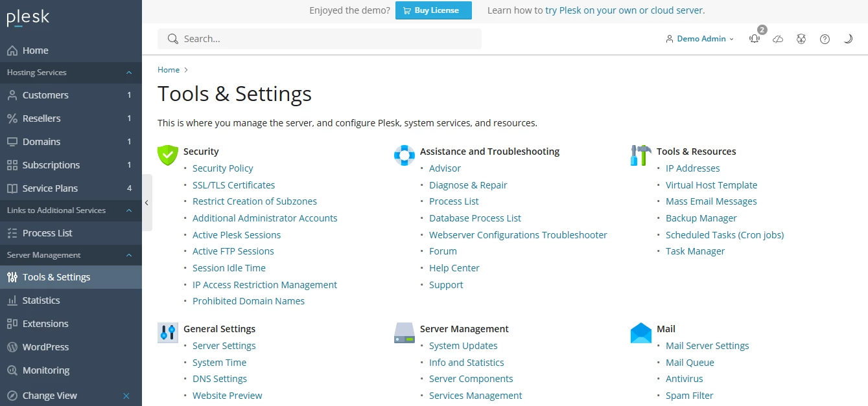Screen dimensions: 868x406
Task: Click the Buy License button
Action: point(433,10)
